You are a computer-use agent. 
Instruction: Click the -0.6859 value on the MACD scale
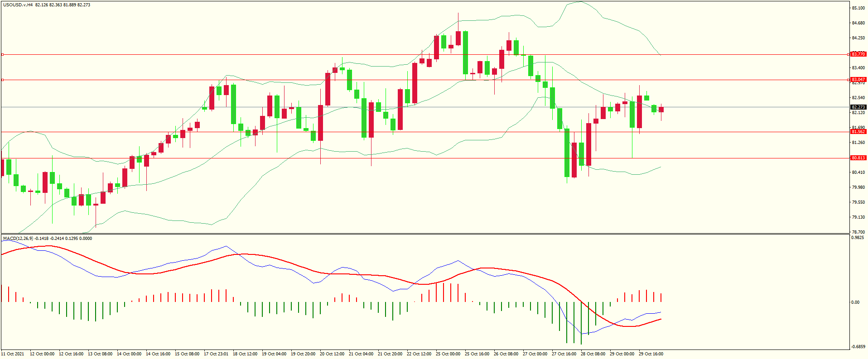pos(858,347)
